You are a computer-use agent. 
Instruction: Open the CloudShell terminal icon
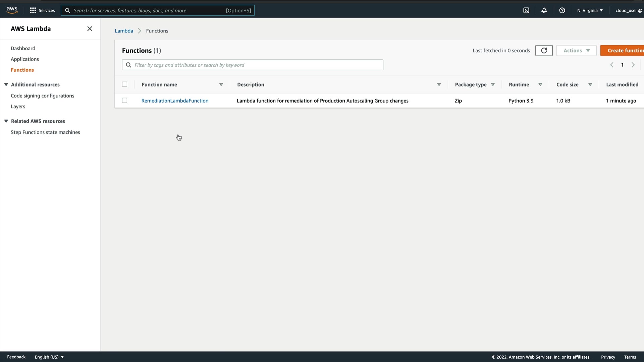pyautogui.click(x=526, y=10)
